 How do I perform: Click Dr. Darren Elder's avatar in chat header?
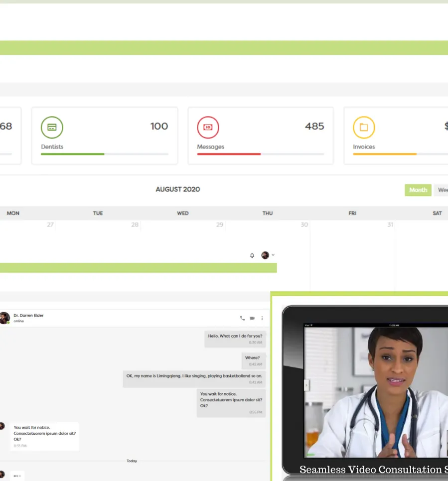click(x=4, y=318)
